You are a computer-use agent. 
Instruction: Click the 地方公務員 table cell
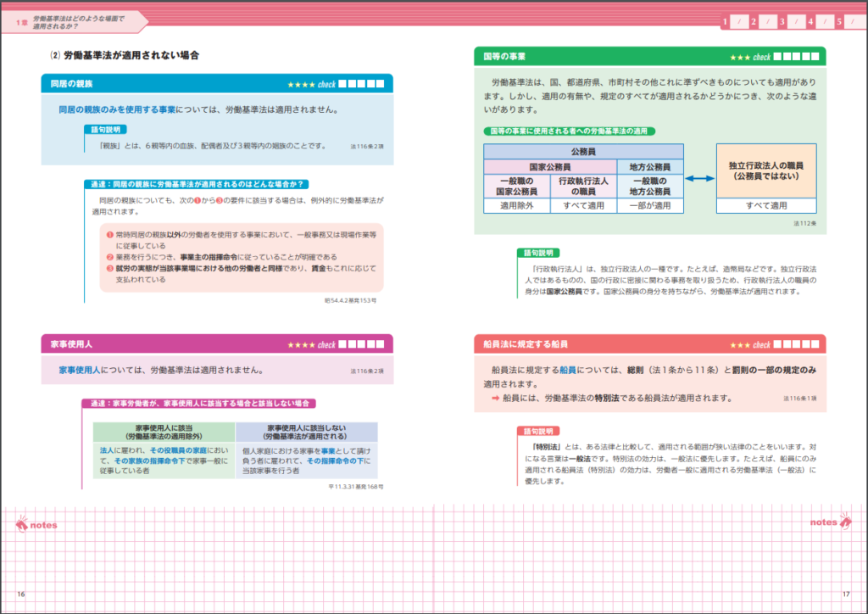click(650, 167)
